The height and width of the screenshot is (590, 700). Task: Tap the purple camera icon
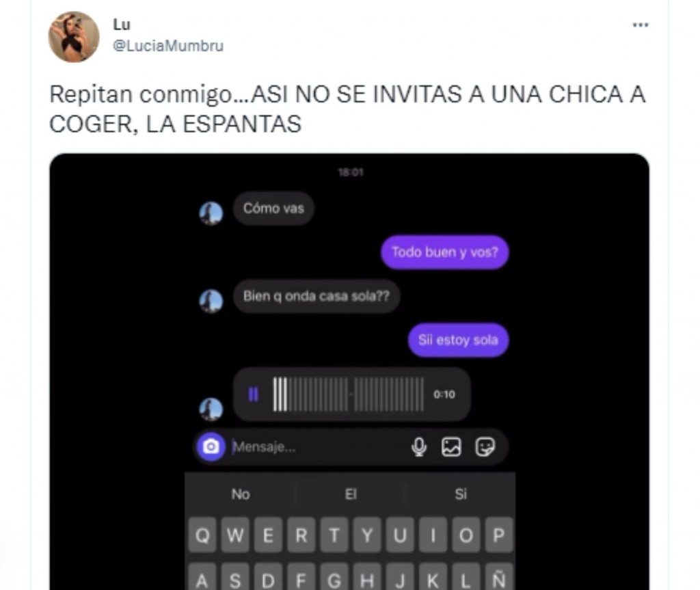[x=211, y=446]
